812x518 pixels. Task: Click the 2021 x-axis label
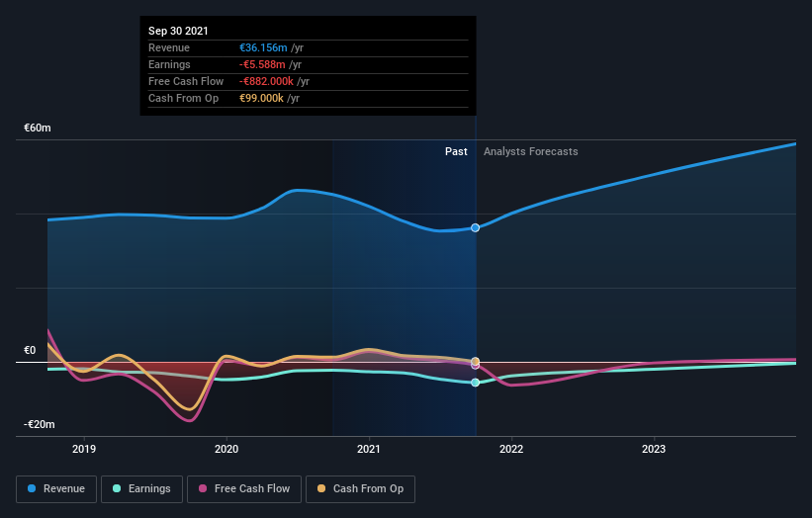pos(369,449)
